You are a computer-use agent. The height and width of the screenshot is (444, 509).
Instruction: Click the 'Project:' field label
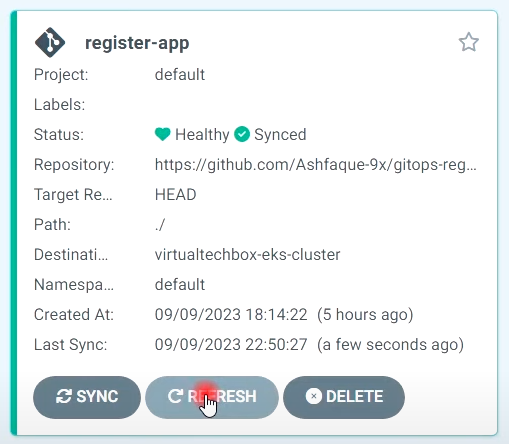61,74
